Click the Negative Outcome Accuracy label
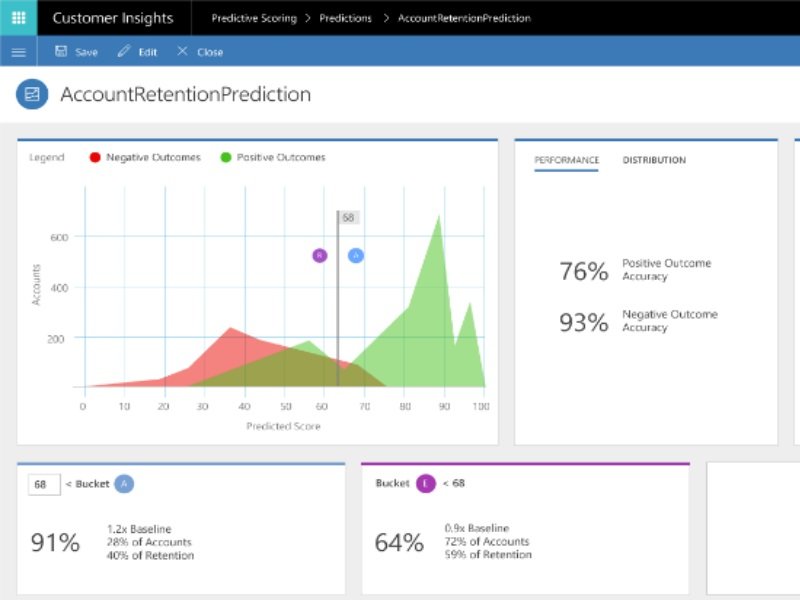Viewport: 800px width, 600px height. pos(669,320)
